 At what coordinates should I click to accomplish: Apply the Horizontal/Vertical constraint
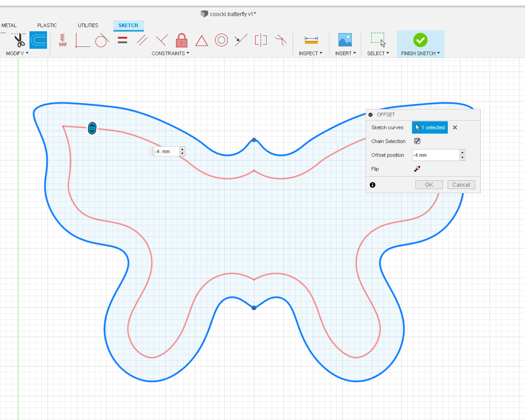point(63,40)
